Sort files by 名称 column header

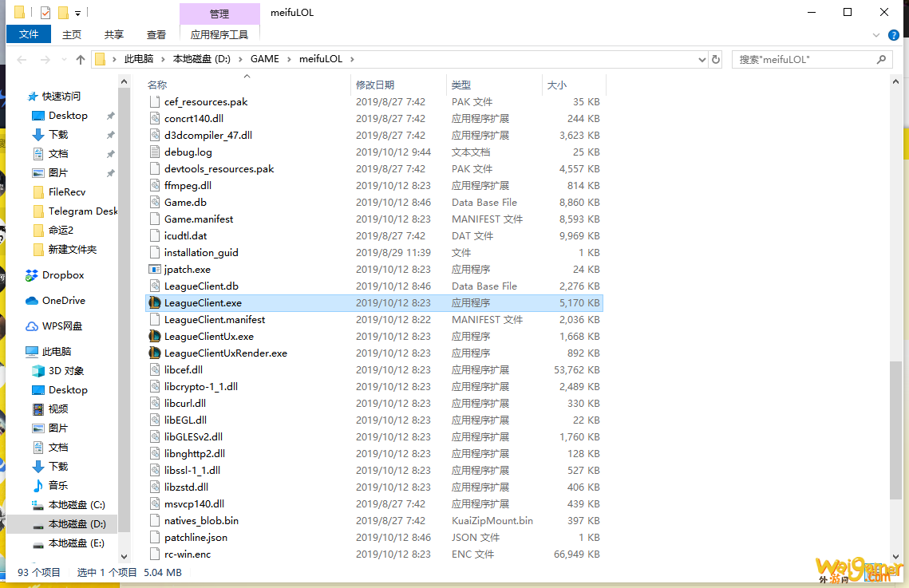(157, 85)
